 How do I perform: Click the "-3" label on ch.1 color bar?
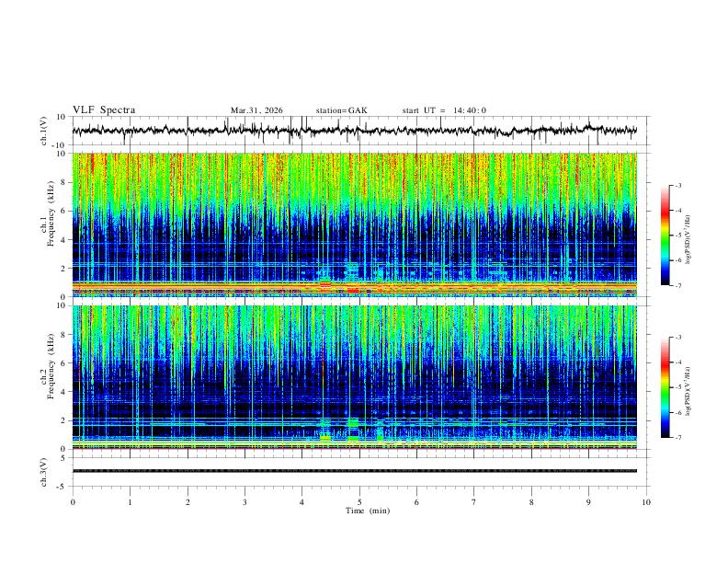click(x=677, y=185)
